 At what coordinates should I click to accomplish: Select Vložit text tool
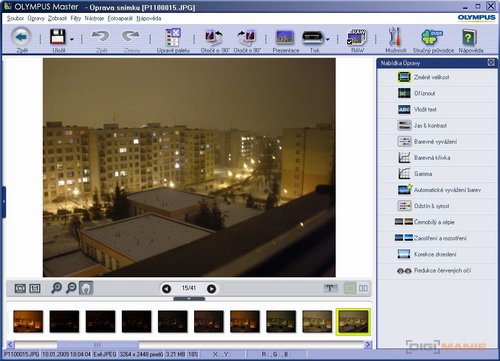tap(437, 109)
